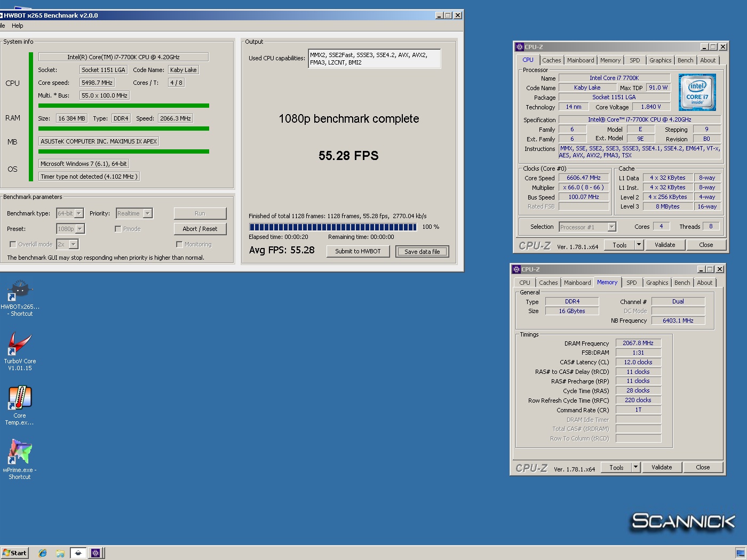Expand Tools arrow in upper CPU-Z window

[639, 245]
